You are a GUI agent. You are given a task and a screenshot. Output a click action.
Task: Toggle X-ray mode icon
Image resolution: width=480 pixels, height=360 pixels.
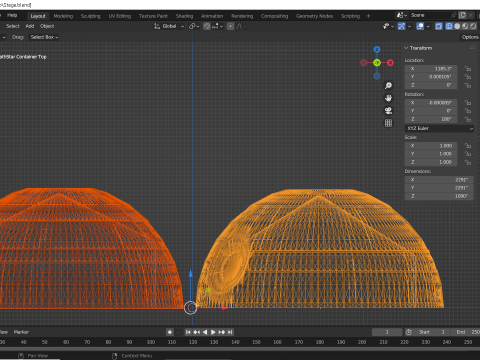439,26
